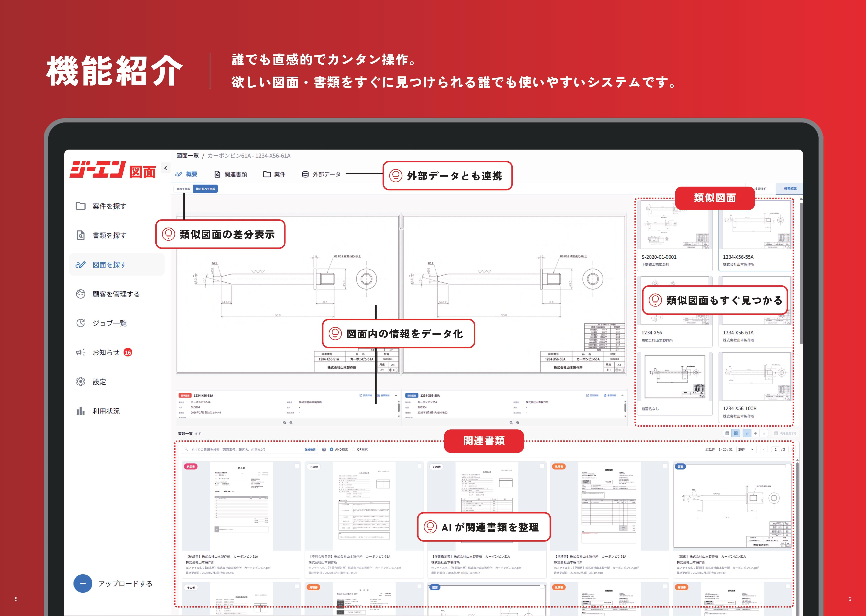Switch document list to grid view icon
The width and height of the screenshot is (866, 616).
point(736,433)
